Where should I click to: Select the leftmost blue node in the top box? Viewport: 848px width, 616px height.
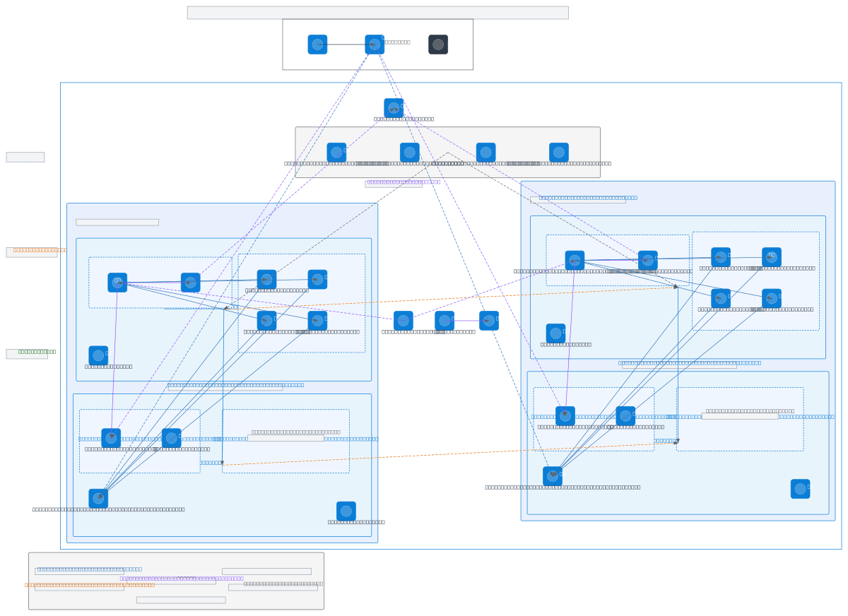[x=317, y=45]
